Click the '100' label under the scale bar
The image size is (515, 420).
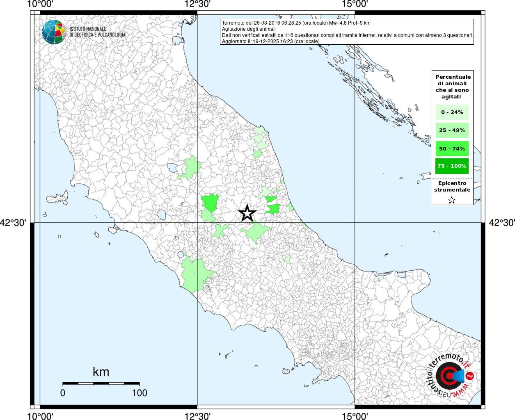click(x=139, y=393)
